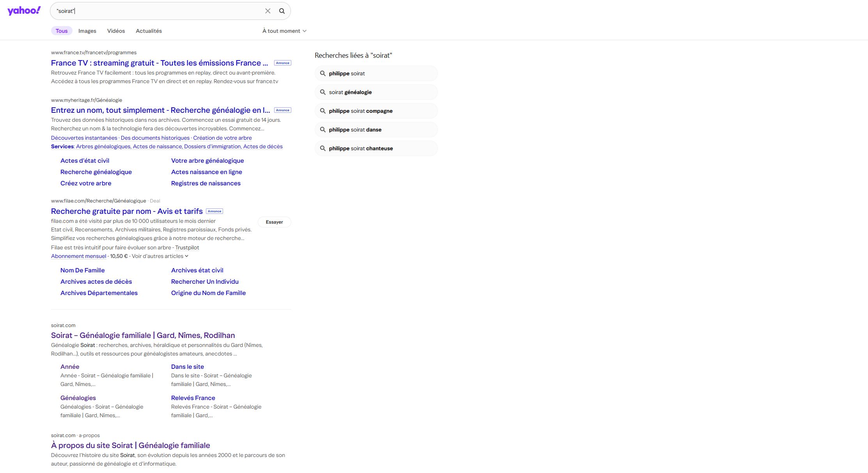Viewport: 868px width, 473px height.
Task: Open 'Recherche généalogique' sitelink
Action: click(x=96, y=172)
